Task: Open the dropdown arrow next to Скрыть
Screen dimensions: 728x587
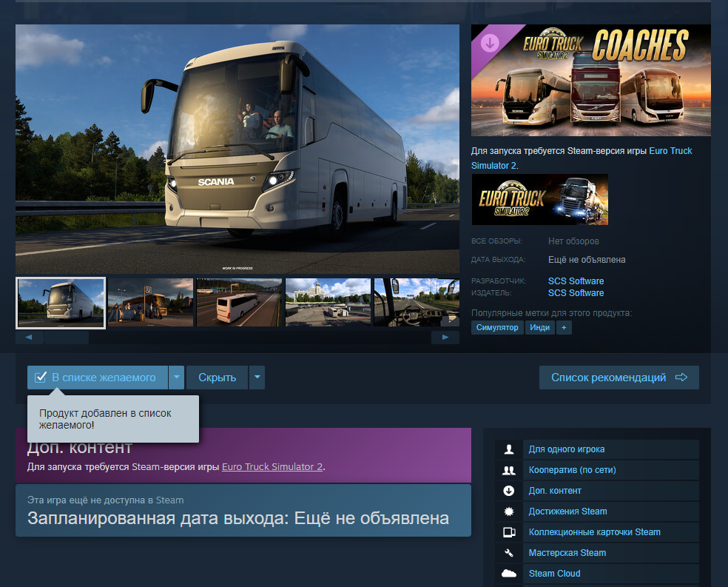Action: [257, 377]
